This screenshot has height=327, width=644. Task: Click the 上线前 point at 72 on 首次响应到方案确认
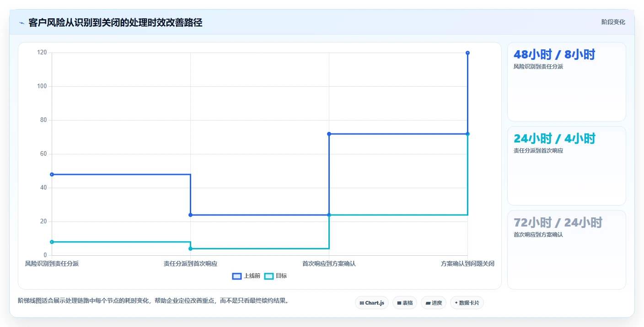329,134
